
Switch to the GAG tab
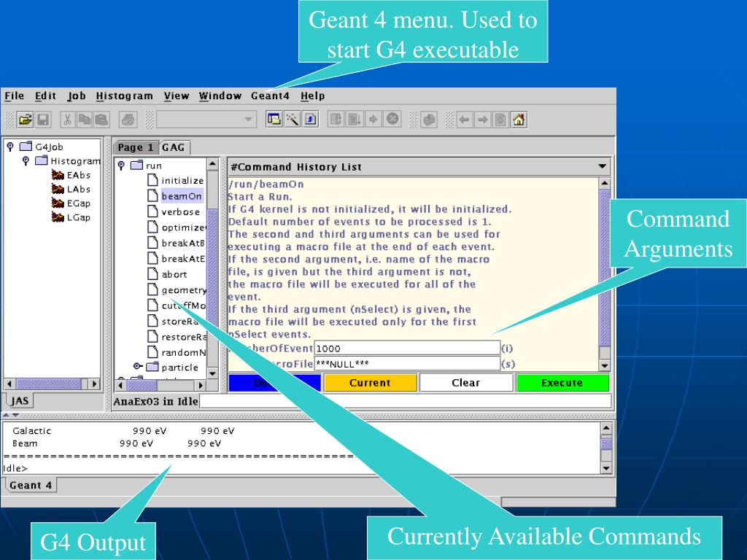pos(174,147)
